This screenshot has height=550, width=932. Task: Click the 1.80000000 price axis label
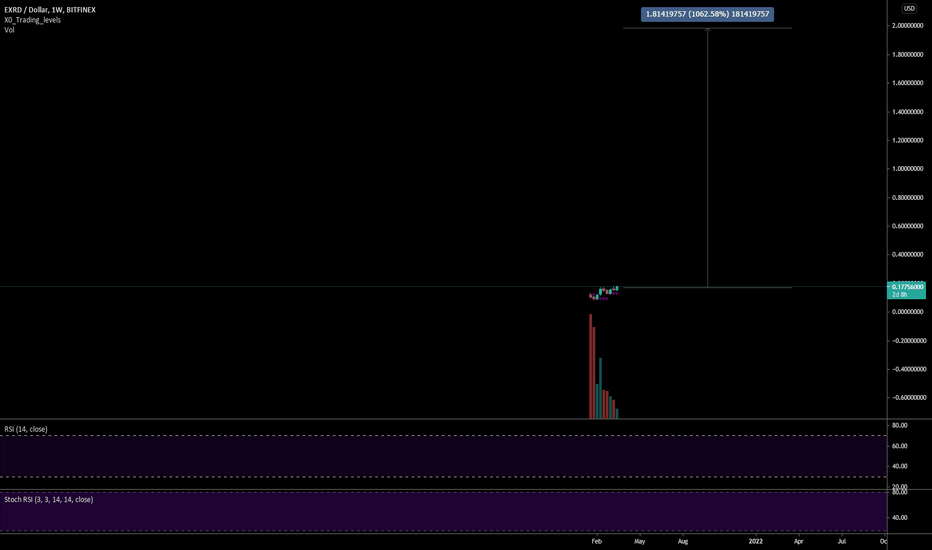[908, 55]
